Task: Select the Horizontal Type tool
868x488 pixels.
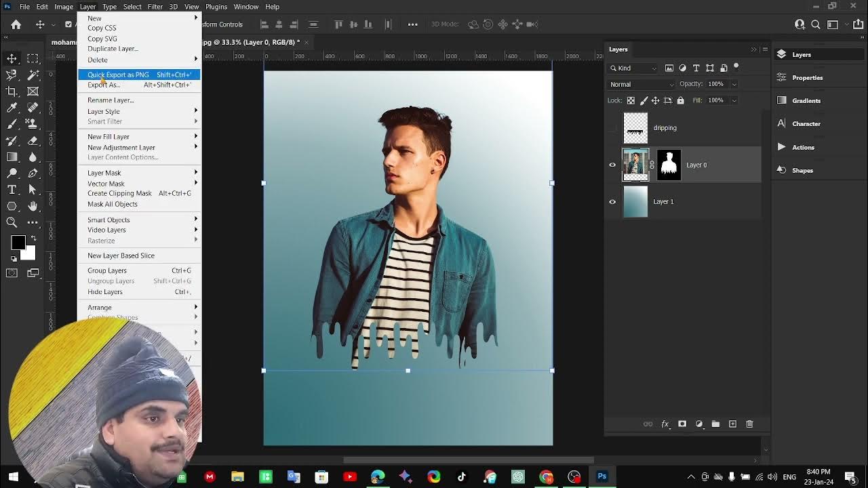Action: point(12,189)
